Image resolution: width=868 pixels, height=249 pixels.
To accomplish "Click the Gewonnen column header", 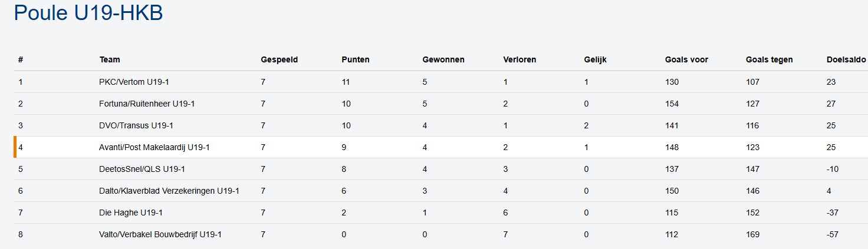I will coord(443,59).
